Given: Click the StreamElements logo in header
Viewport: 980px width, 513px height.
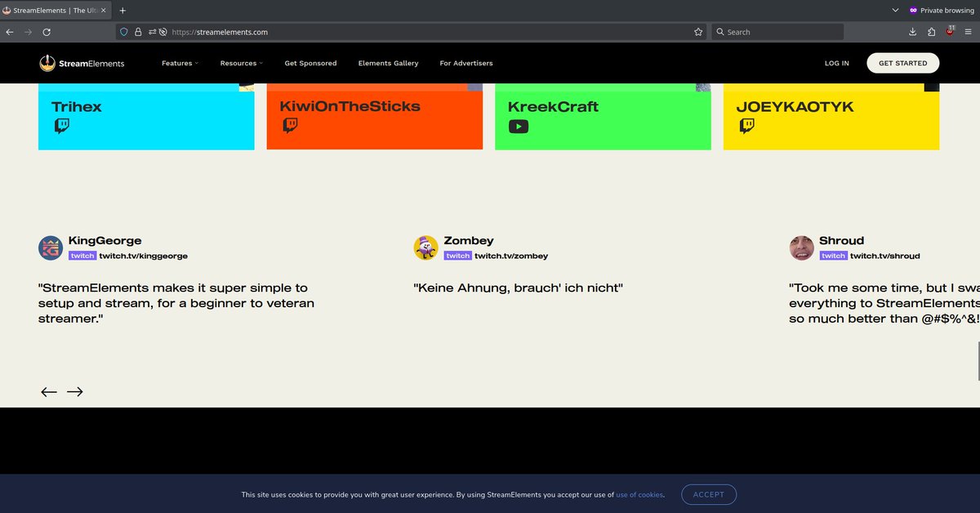Looking at the screenshot, I should (82, 63).
